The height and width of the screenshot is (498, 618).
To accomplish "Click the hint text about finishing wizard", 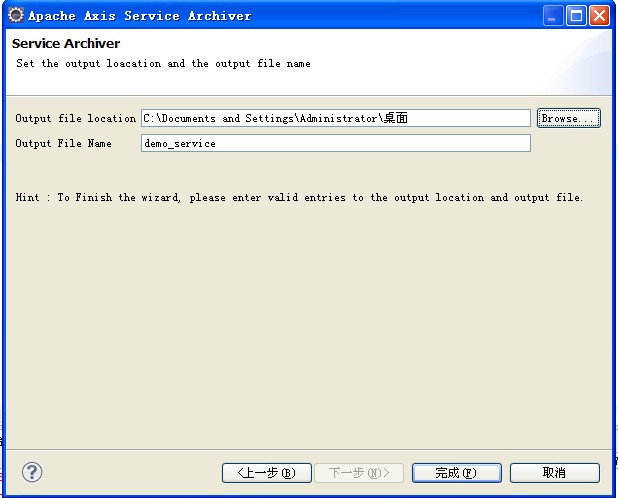I will (299, 197).
